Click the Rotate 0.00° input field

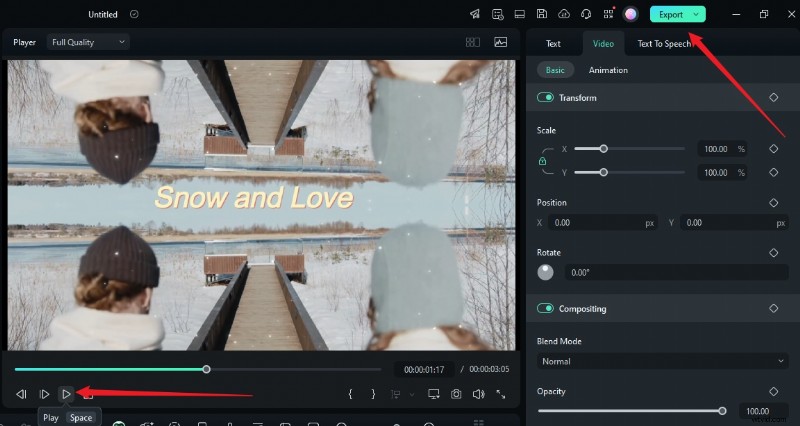click(677, 272)
